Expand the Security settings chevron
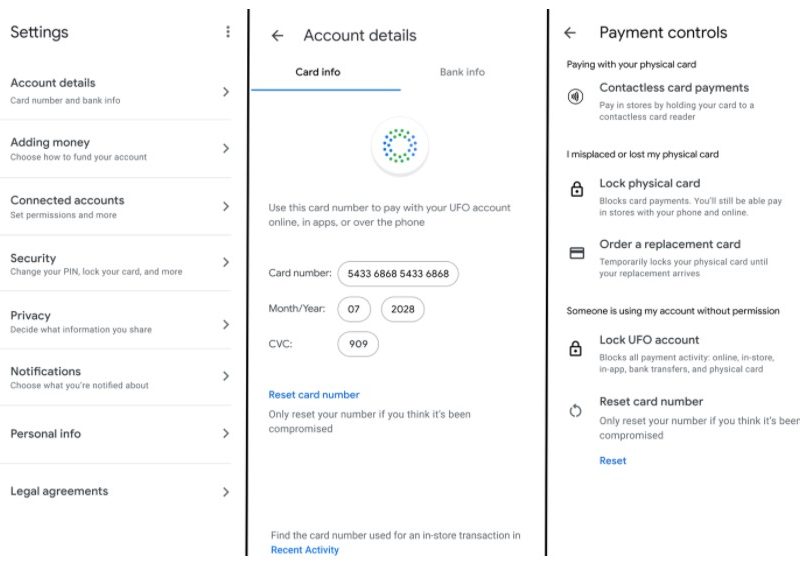This screenshot has height=564, width=800. pyautogui.click(x=226, y=263)
